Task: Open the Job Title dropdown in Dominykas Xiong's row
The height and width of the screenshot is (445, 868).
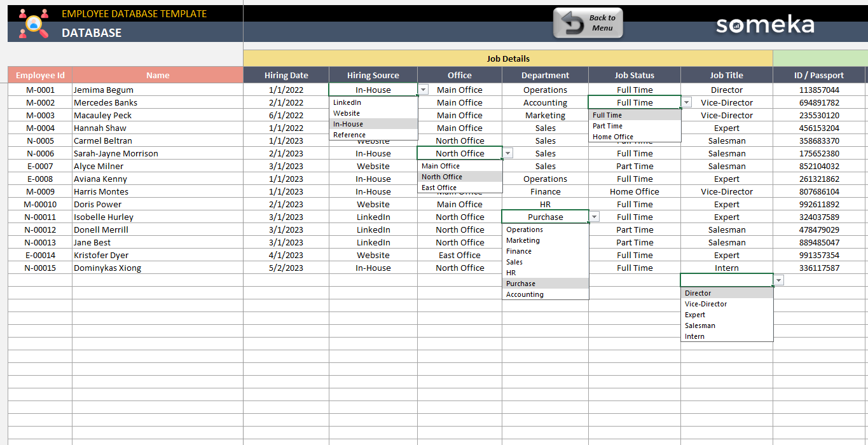Action: pyautogui.click(x=778, y=280)
